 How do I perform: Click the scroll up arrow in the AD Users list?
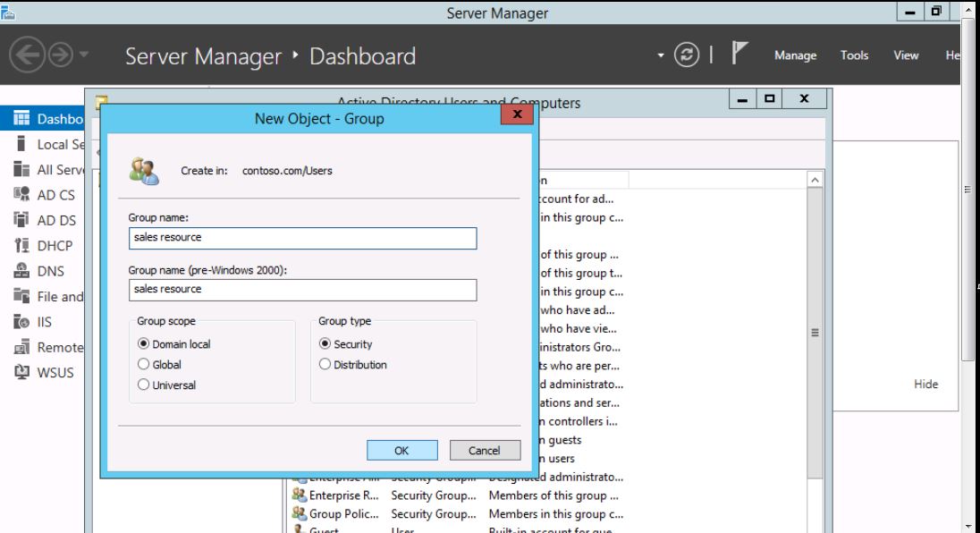coord(815,180)
